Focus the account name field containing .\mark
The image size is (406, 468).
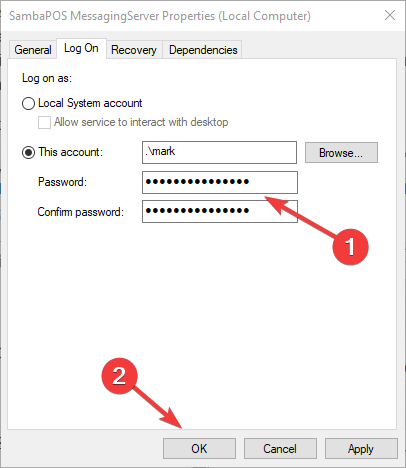(x=219, y=152)
